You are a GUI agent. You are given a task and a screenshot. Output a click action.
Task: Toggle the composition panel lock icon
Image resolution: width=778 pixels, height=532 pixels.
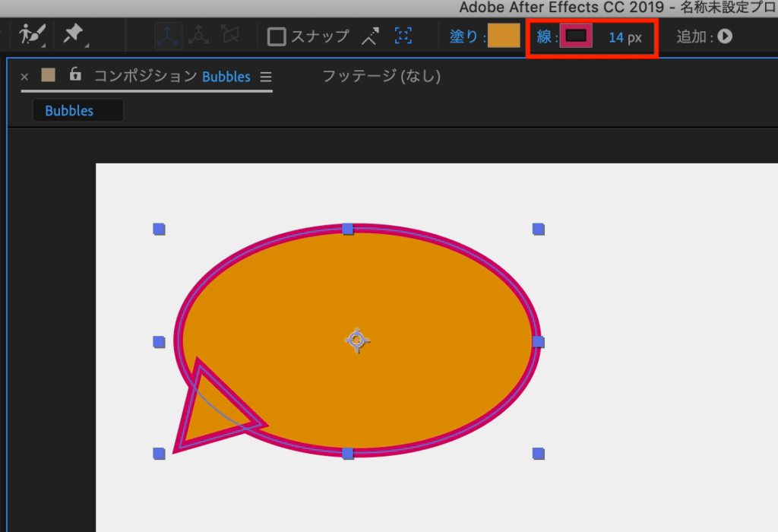[75, 74]
